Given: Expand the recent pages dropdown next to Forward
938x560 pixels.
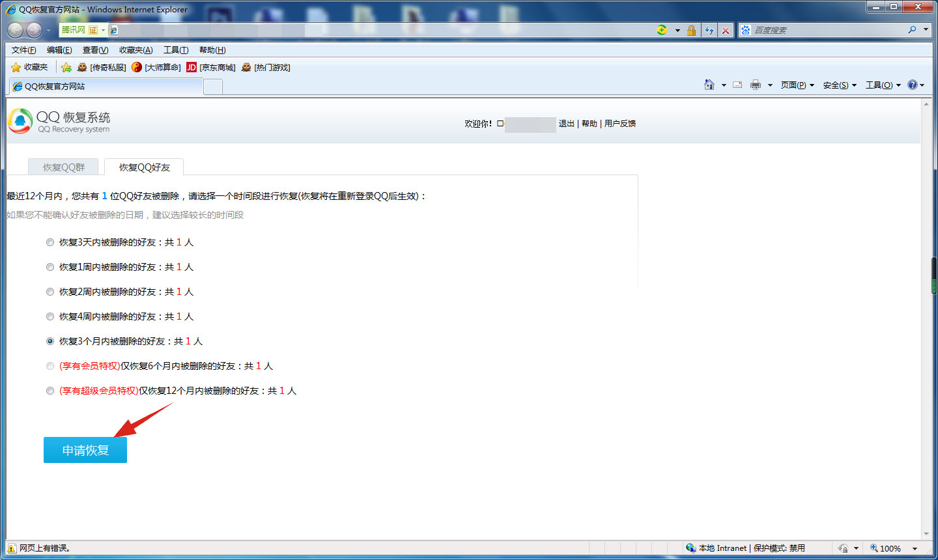Looking at the screenshot, I should (x=48, y=31).
